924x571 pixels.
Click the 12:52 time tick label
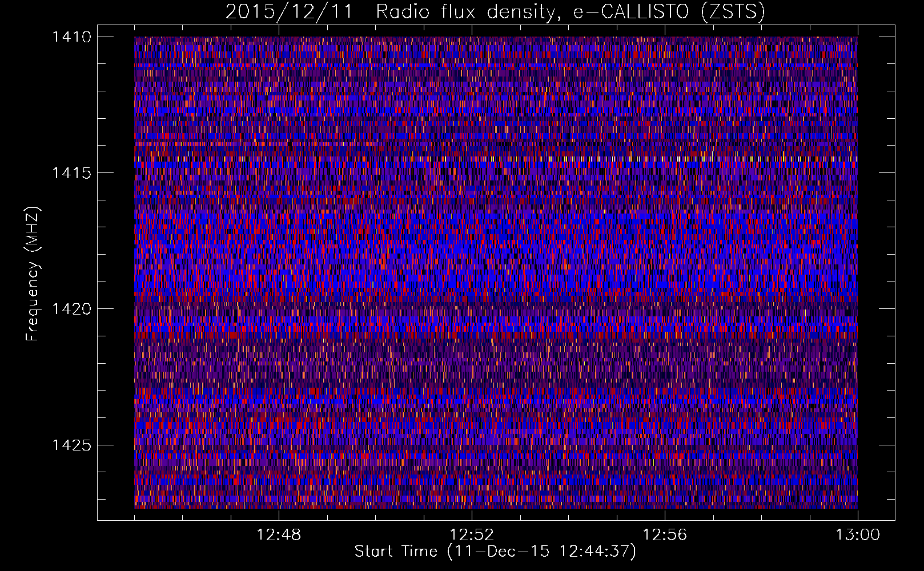(472, 535)
